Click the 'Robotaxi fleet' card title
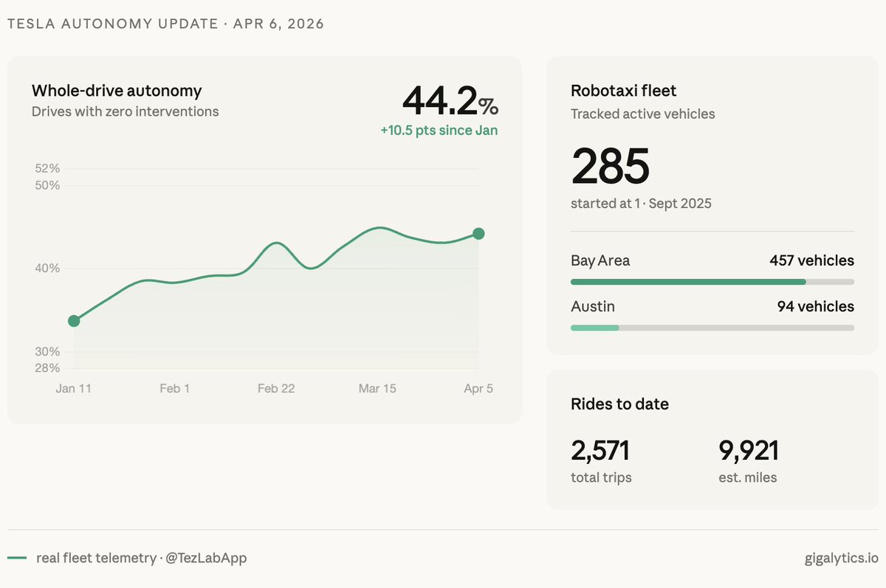 pyautogui.click(x=624, y=91)
